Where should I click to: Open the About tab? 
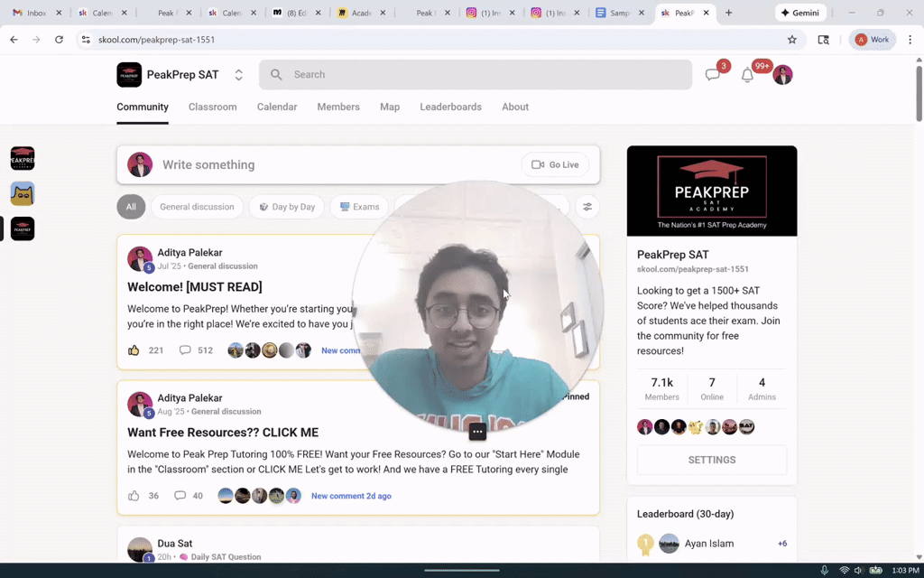[515, 107]
